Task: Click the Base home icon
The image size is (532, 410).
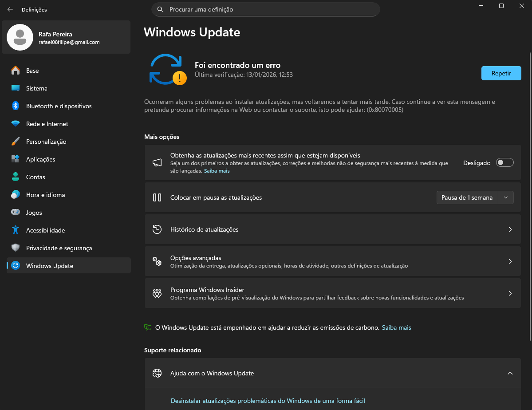Action: (x=16, y=71)
